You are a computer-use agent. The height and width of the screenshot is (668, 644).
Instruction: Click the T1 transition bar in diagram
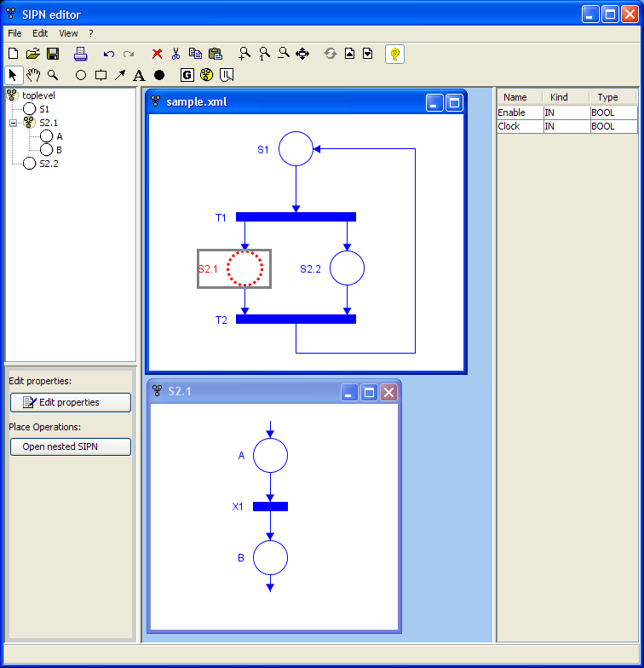[296, 216]
